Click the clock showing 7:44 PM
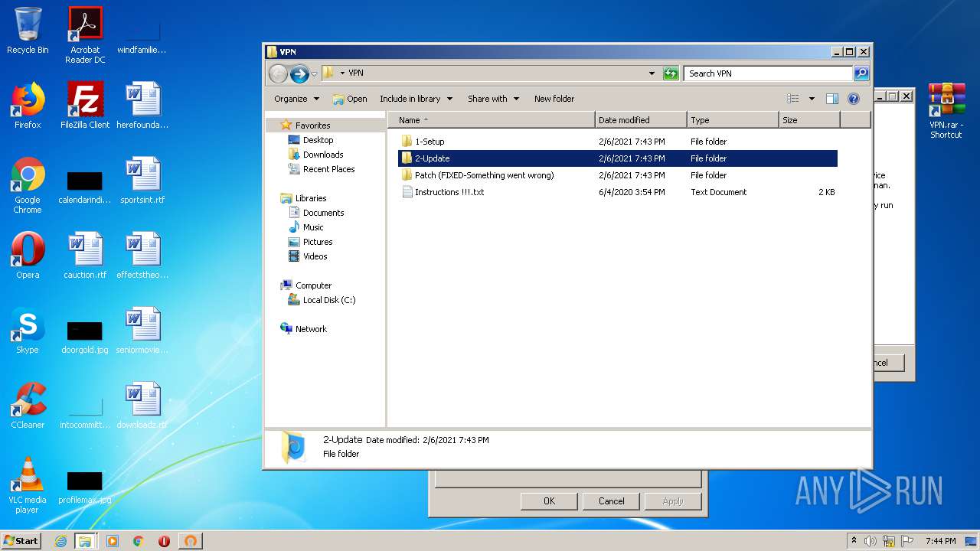980x551 pixels. pos(940,541)
